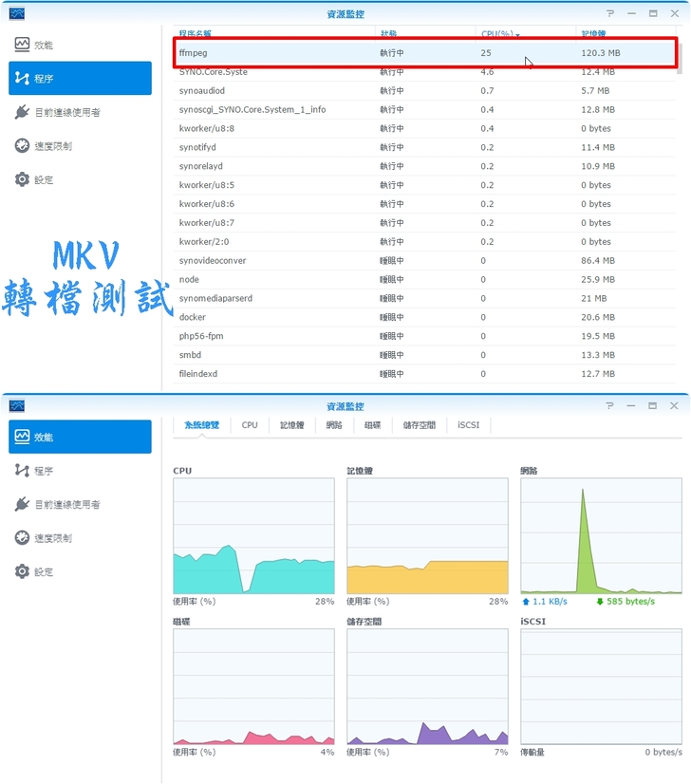Viewport: 691px width, 784px height.
Task: Click the 網路 usage chart
Action: coord(601,536)
